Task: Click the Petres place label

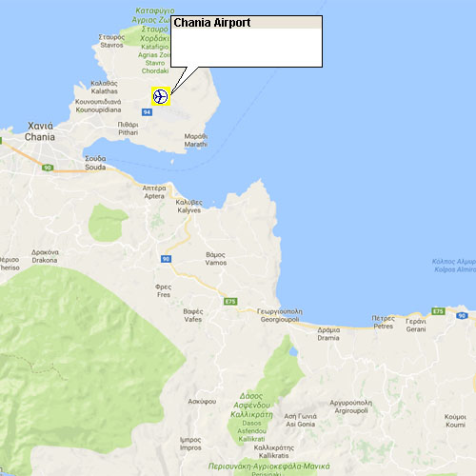Action: pyautogui.click(x=383, y=322)
